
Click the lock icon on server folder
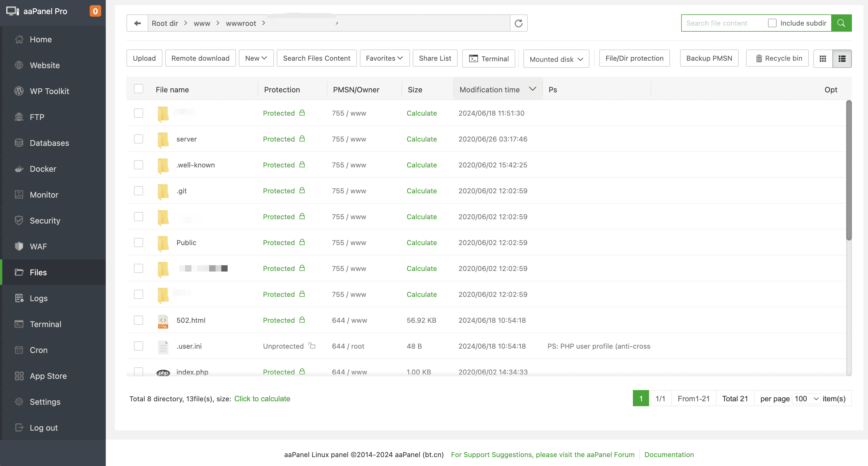(x=302, y=139)
